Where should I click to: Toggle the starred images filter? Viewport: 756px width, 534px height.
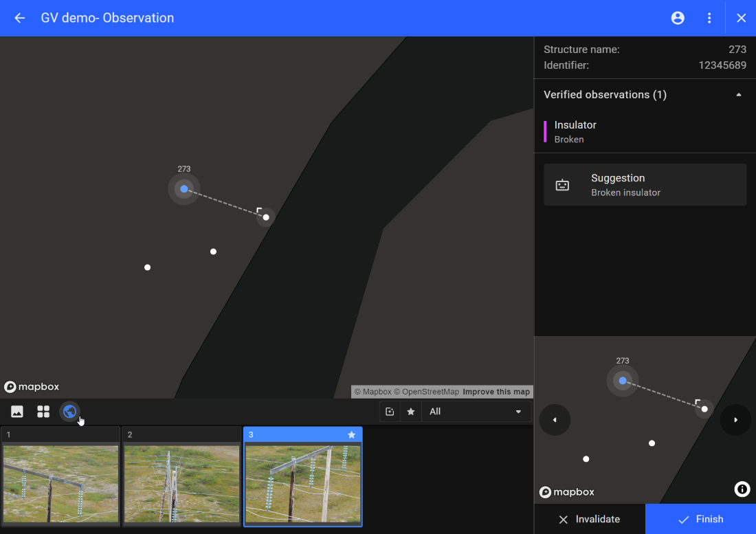pyautogui.click(x=411, y=411)
